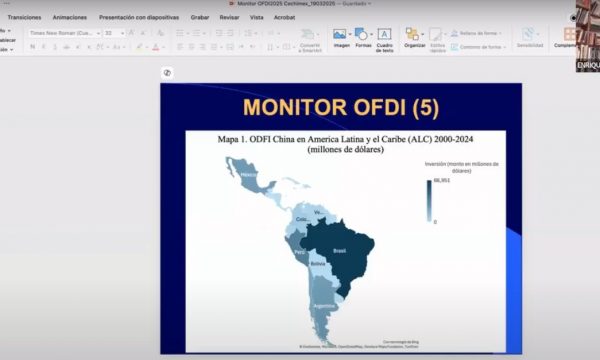
Task: Open the Presentación con diapositivas tab
Action: click(x=139, y=18)
